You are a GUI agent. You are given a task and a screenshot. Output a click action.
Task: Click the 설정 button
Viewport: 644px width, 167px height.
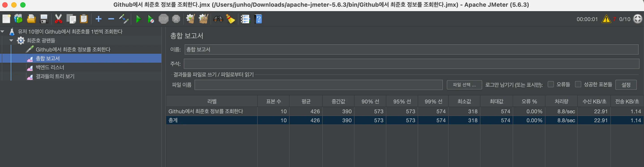[x=626, y=85]
